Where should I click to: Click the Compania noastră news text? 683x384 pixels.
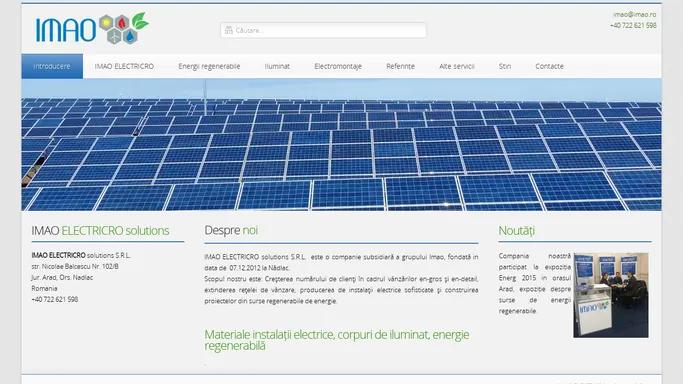click(x=534, y=283)
